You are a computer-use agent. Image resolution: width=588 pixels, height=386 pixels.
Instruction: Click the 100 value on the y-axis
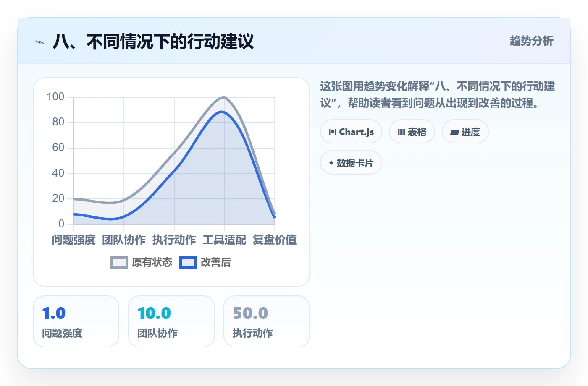(x=55, y=97)
